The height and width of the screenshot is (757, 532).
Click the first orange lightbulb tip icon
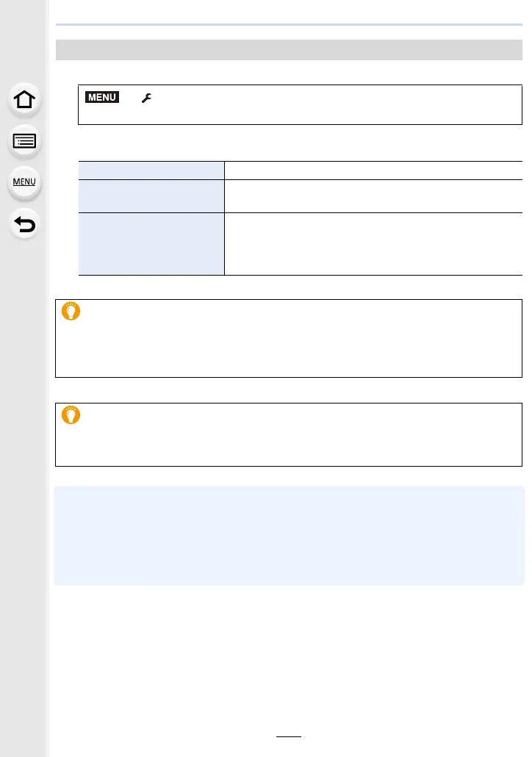(71, 312)
